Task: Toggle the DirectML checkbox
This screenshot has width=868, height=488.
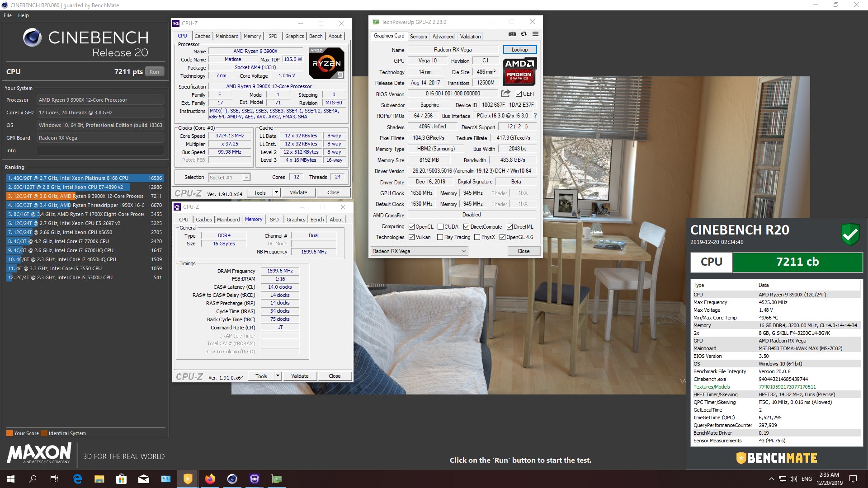Action: 509,227
